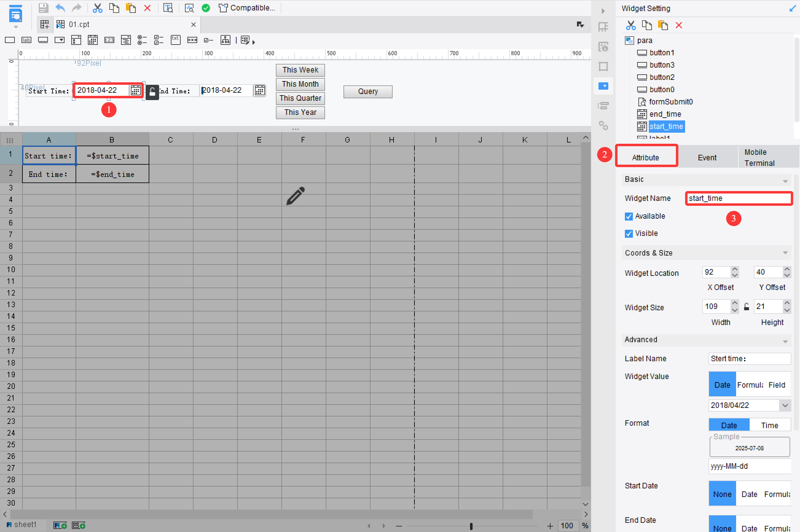Select Time option under Format

click(769, 425)
